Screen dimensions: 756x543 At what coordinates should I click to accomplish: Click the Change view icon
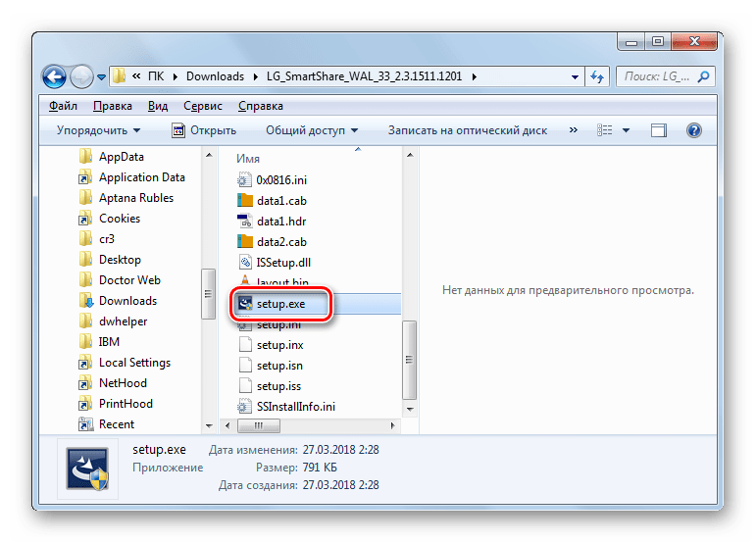605,130
